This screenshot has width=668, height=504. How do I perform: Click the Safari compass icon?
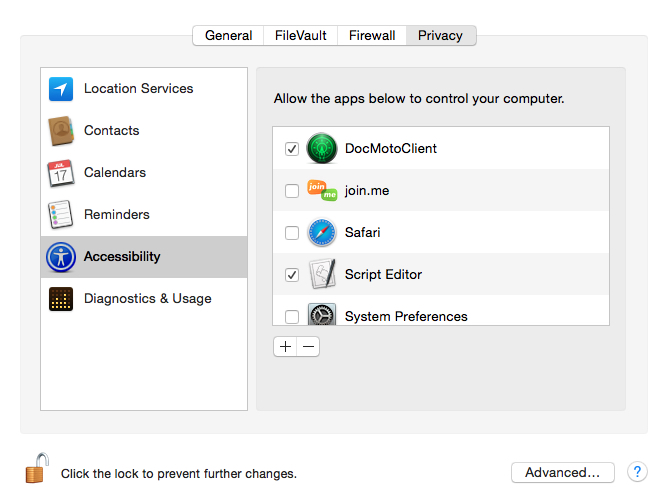pyautogui.click(x=322, y=233)
